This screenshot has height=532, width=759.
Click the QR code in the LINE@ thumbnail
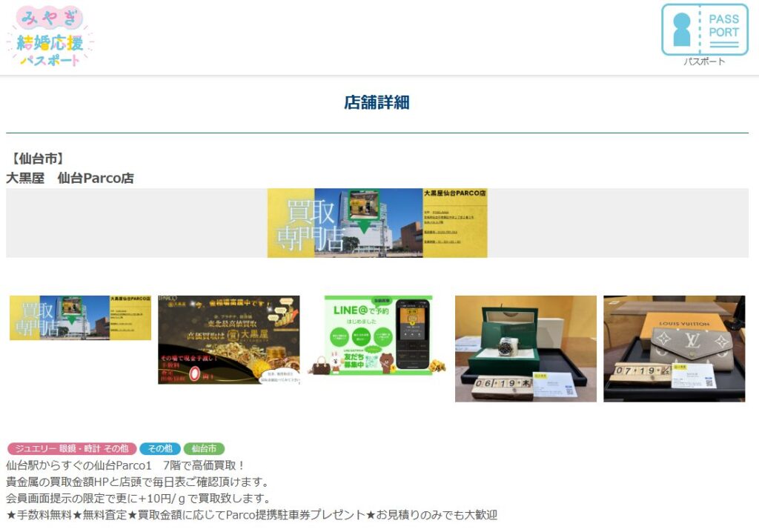(x=371, y=361)
